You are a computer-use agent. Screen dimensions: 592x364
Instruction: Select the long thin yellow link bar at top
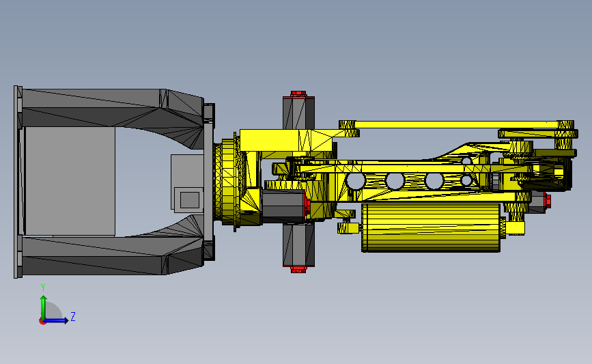tap(456, 124)
